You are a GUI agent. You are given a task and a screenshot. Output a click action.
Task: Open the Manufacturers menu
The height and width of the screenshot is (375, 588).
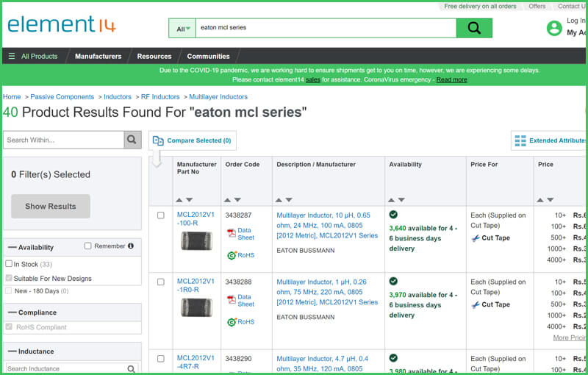98,56
